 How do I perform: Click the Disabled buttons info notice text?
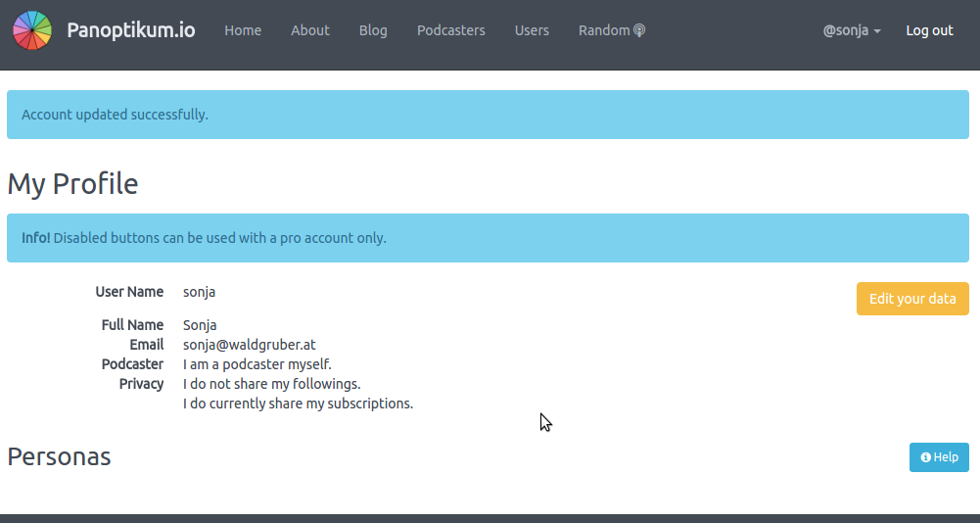click(205, 238)
